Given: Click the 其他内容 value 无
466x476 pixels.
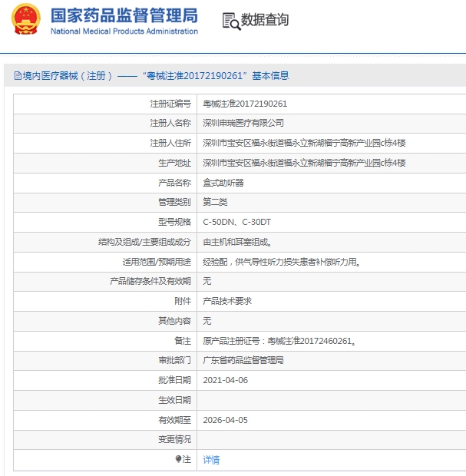Looking at the screenshot, I should [207, 321].
